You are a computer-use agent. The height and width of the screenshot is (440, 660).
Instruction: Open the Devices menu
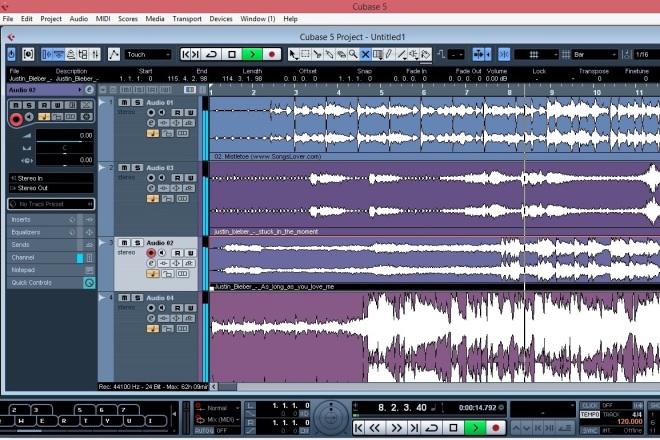pos(221,19)
